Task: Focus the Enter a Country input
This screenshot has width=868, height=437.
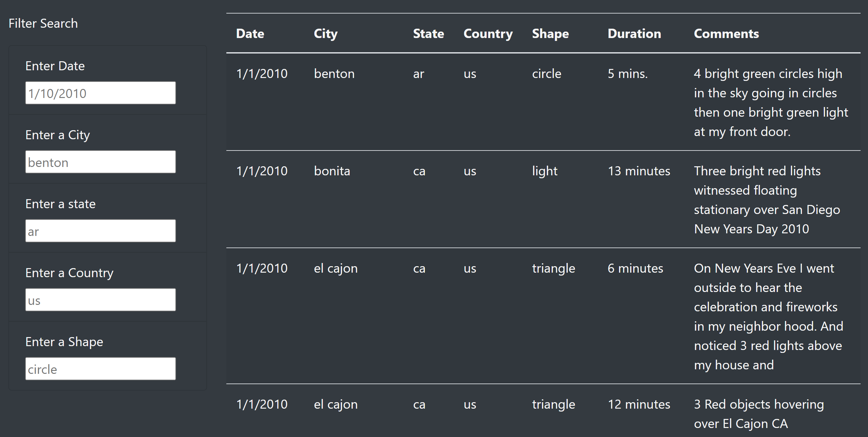Action: coord(100,299)
